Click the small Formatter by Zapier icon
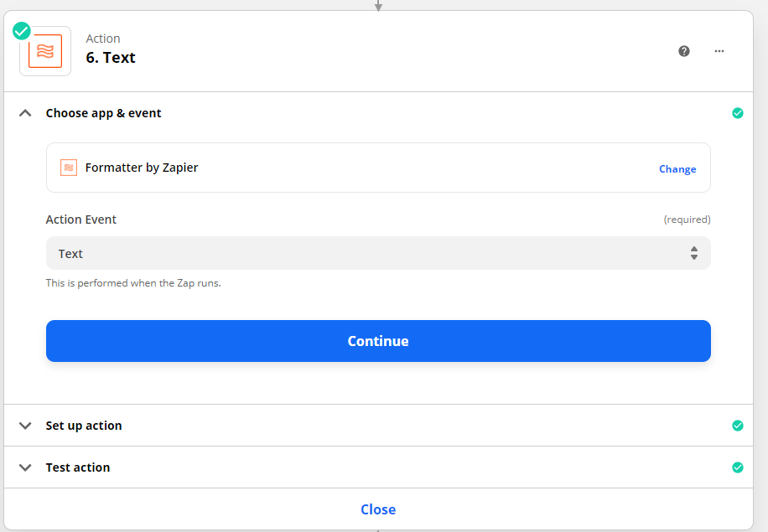The width and height of the screenshot is (768, 532). [x=69, y=168]
